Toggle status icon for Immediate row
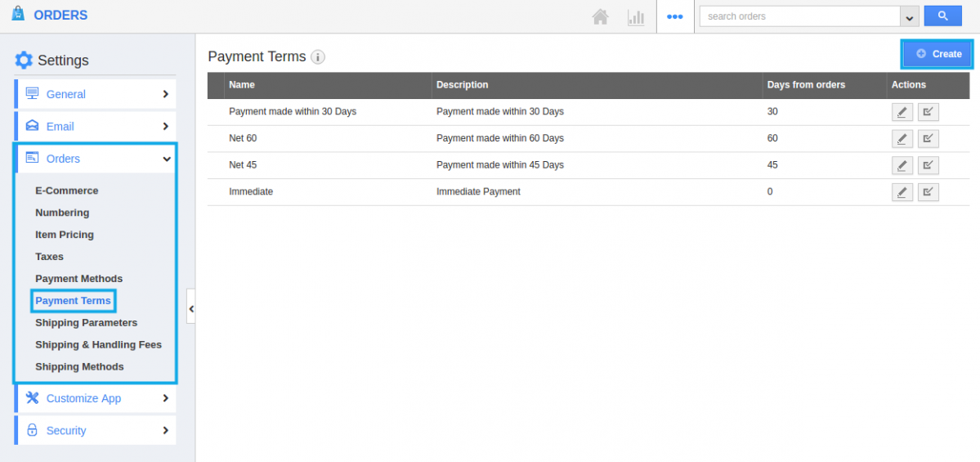Viewport: 980px width, 462px height. tap(928, 192)
